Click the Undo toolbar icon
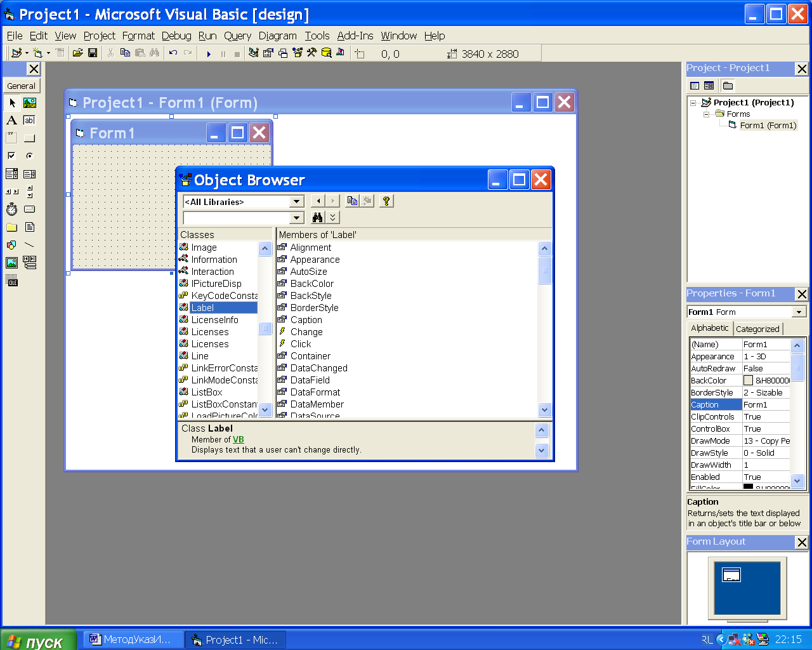 (x=173, y=53)
